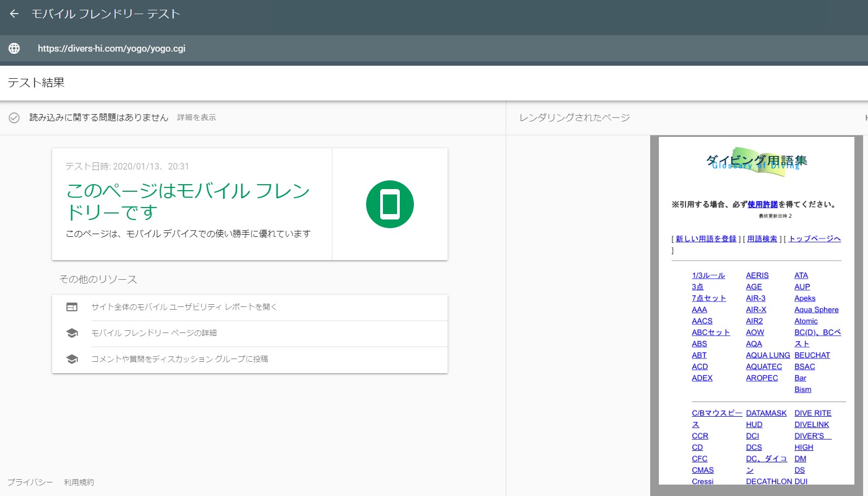The image size is (868, 496).
Task: Click the DATAMASK term link
Action: 766,413
